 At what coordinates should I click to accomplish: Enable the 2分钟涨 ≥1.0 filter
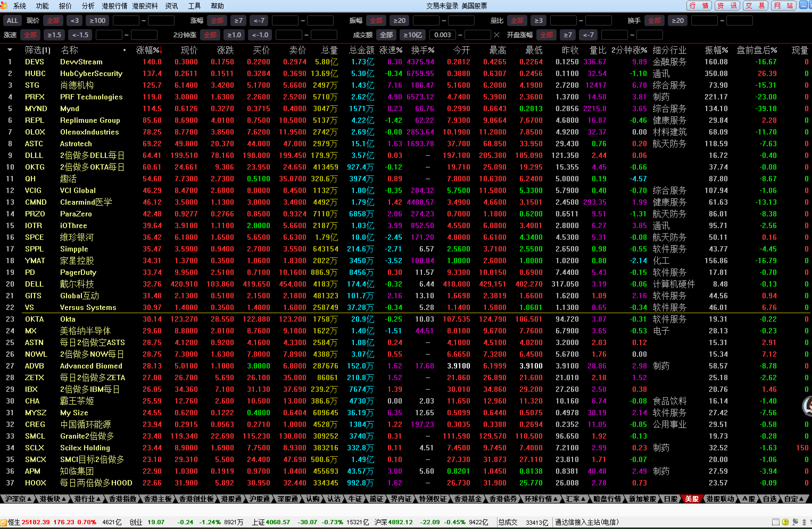tap(234, 35)
